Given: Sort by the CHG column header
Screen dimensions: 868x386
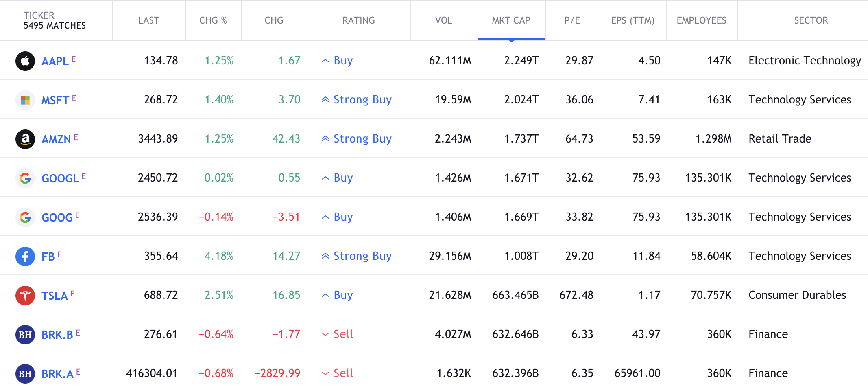Looking at the screenshot, I should point(274,20).
